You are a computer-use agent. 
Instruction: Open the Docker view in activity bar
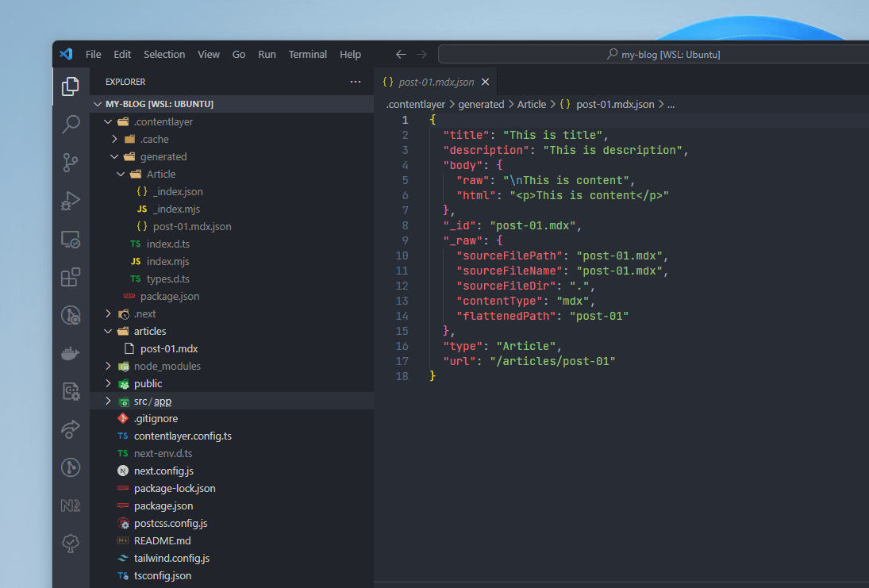click(71, 353)
